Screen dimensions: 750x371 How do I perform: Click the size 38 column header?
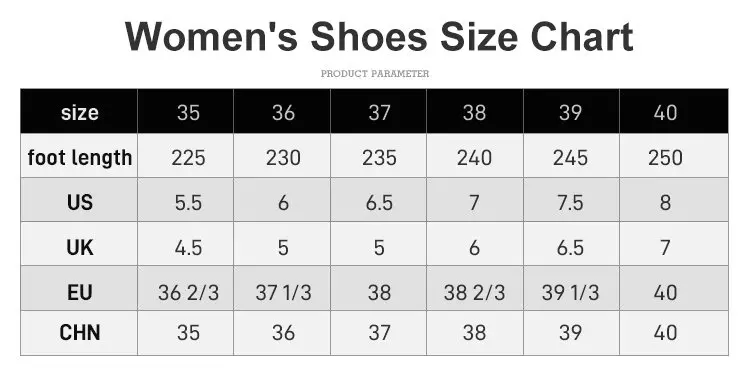click(x=475, y=111)
